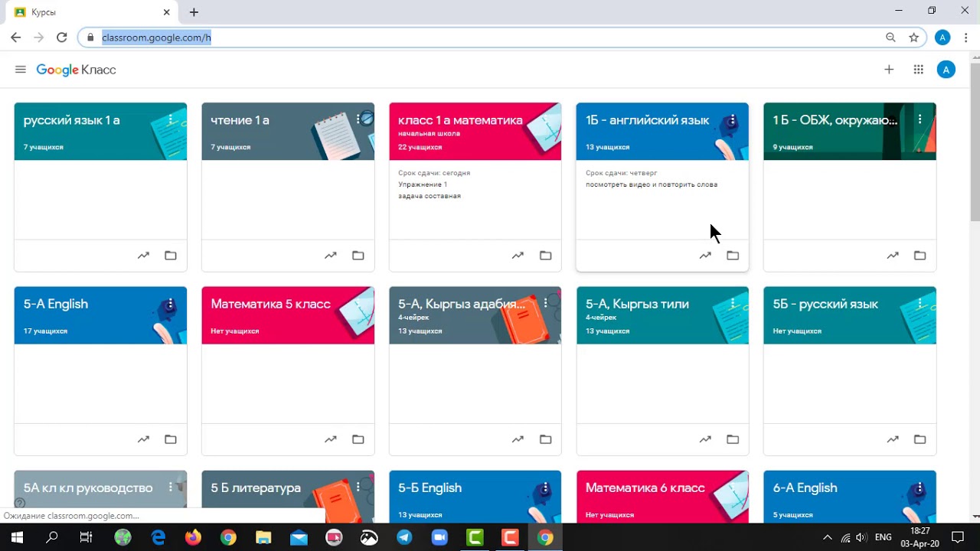Reload the page

click(x=62, y=37)
